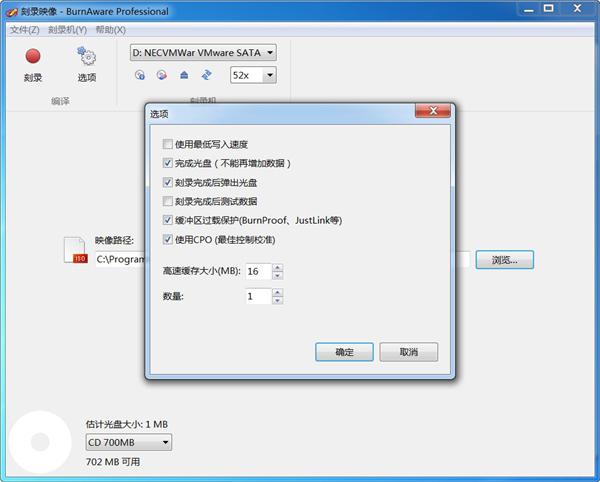Click the 702 MB 可用 text
The image size is (600, 482).
(113, 462)
